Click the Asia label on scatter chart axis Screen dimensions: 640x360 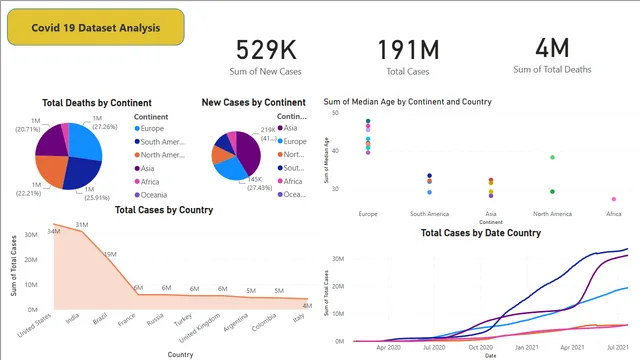(x=491, y=214)
